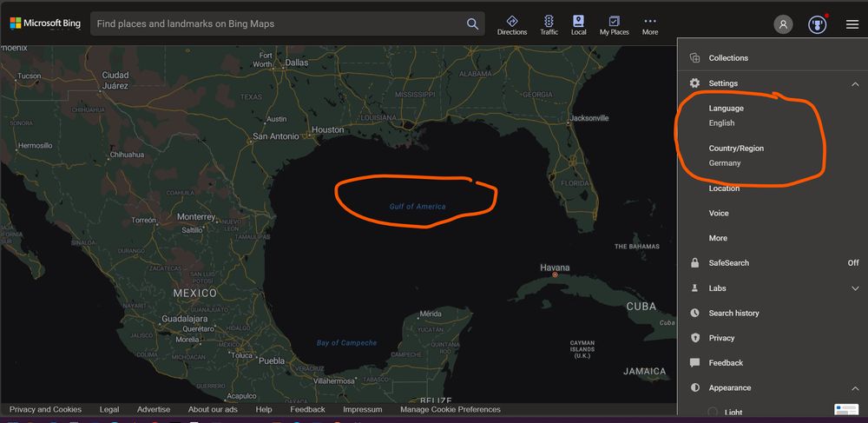Click the CUBA country label

pos(641,307)
